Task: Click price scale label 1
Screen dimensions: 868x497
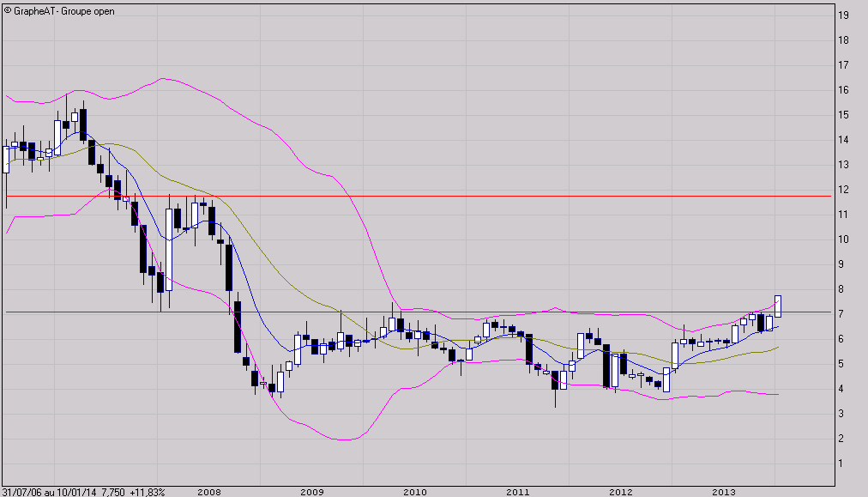Action: pos(841,464)
